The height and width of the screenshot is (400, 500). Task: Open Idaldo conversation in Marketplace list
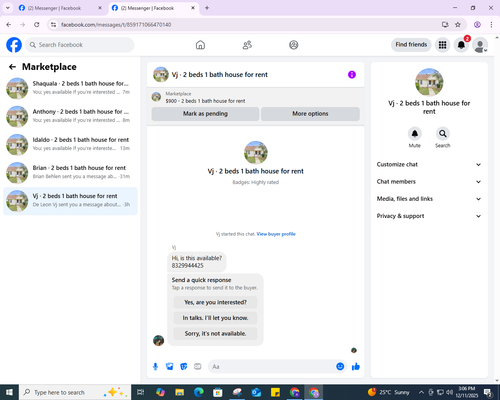[70, 144]
